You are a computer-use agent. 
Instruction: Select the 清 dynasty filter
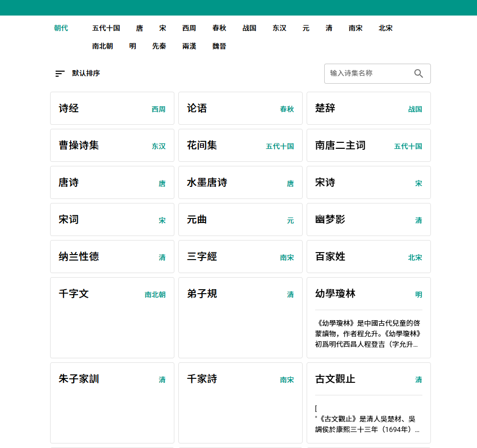click(329, 28)
